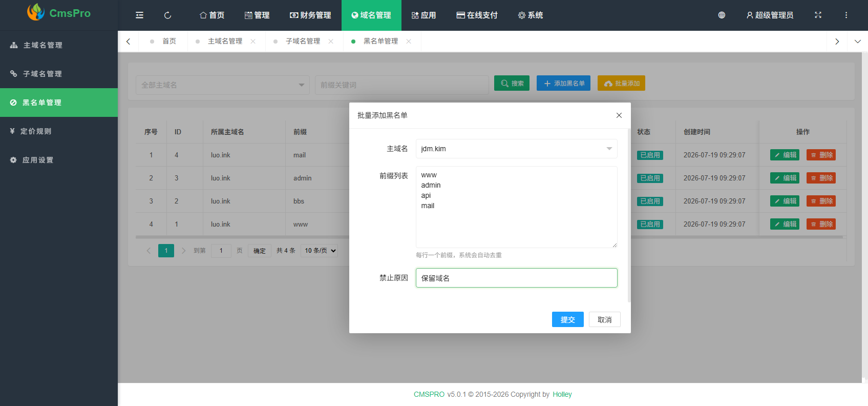Collapse the sidebar with the menu fold icon

click(139, 15)
